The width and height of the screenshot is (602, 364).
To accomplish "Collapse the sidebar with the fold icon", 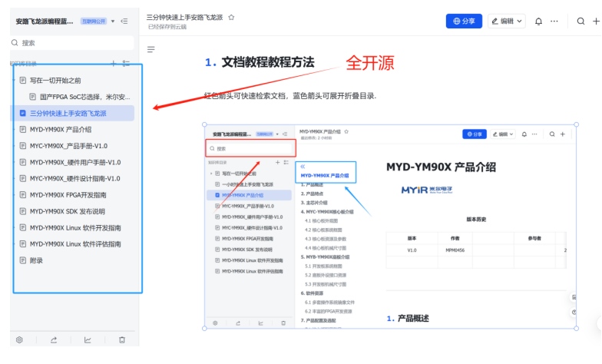I will 124,22.
